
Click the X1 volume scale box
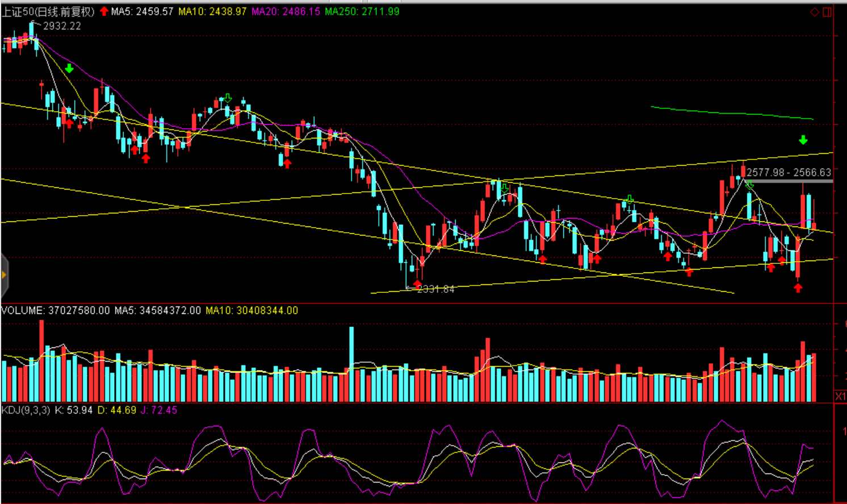tap(840, 396)
